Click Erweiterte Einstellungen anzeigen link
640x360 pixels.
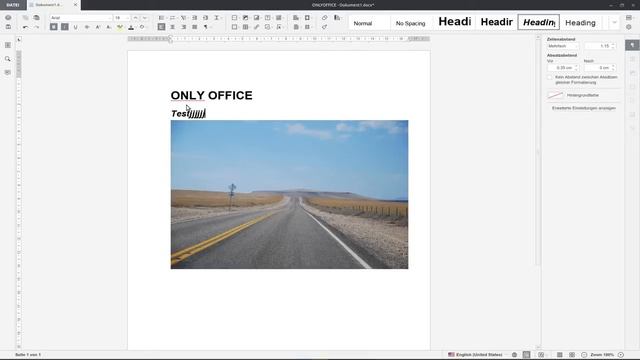584,108
